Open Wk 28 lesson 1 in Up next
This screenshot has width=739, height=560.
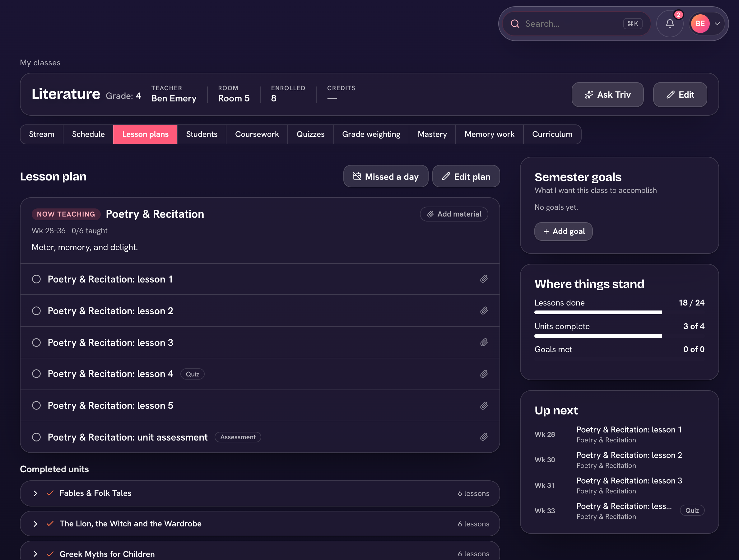click(619, 434)
